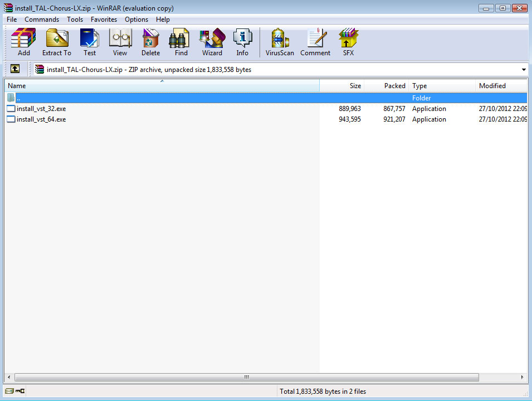Sort by the Size column header
This screenshot has height=401, width=532.
(x=341, y=85)
